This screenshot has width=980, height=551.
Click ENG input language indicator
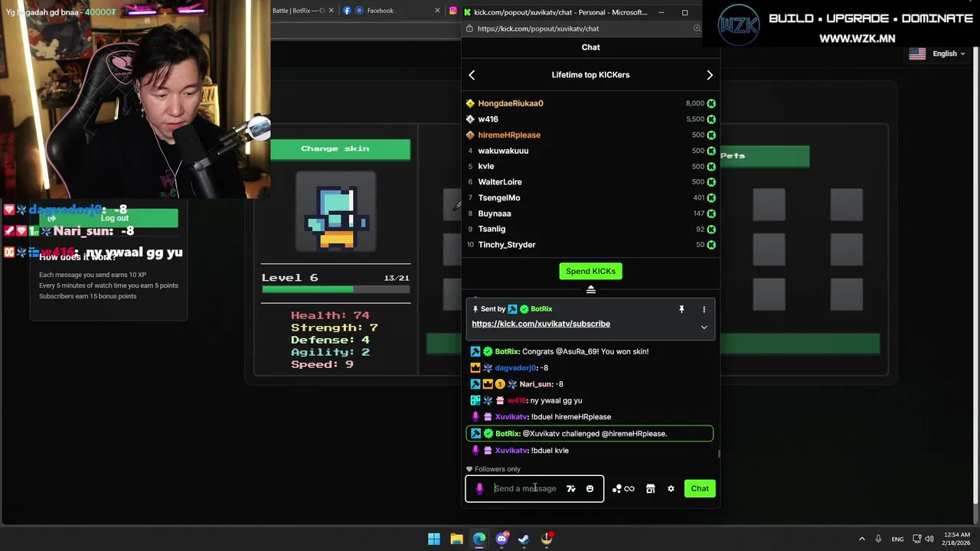(897, 539)
